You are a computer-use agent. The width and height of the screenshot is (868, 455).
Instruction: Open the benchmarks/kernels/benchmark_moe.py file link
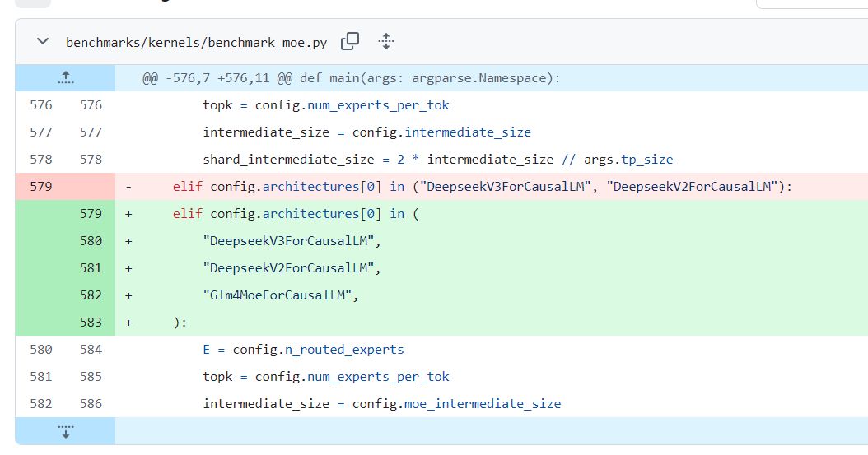(x=196, y=43)
